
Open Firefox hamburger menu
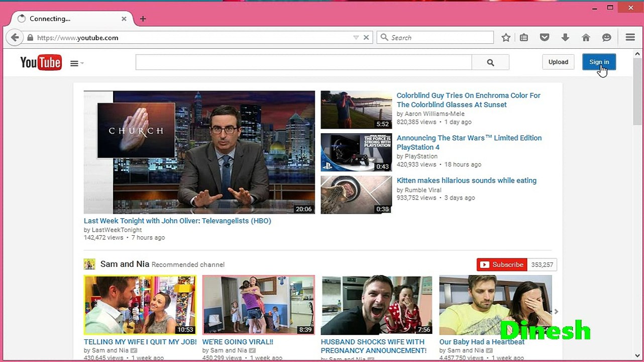[630, 37]
